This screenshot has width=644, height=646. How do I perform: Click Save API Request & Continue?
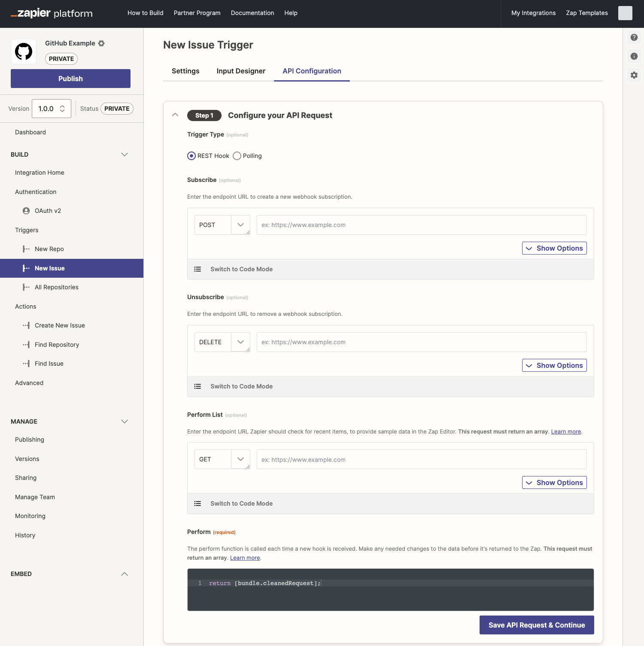click(537, 625)
